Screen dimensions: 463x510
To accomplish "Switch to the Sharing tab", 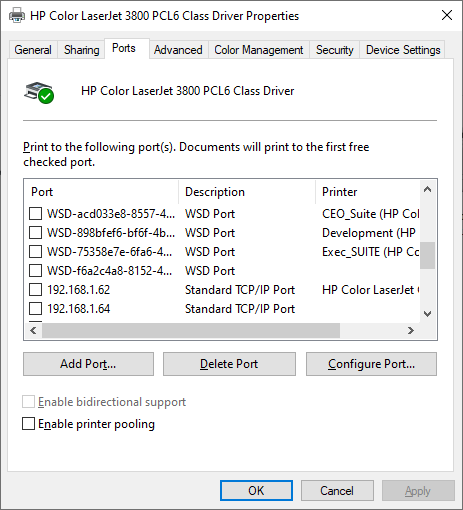I will tap(82, 50).
